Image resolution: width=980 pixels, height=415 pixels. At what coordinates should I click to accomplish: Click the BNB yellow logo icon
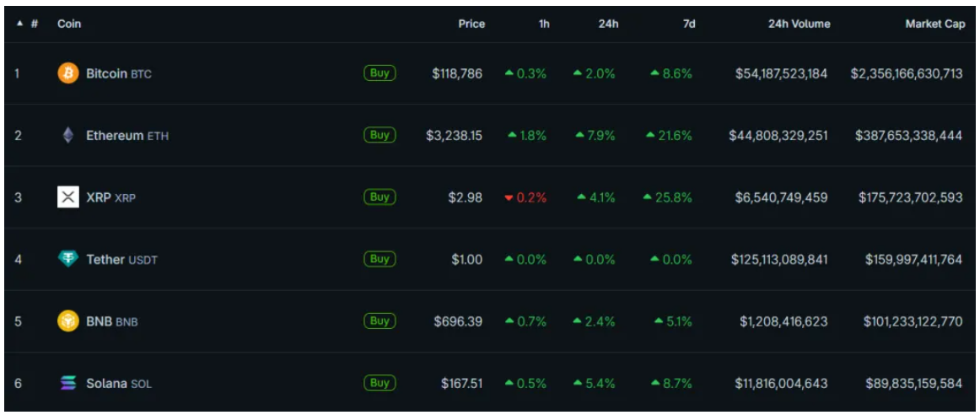coord(67,321)
